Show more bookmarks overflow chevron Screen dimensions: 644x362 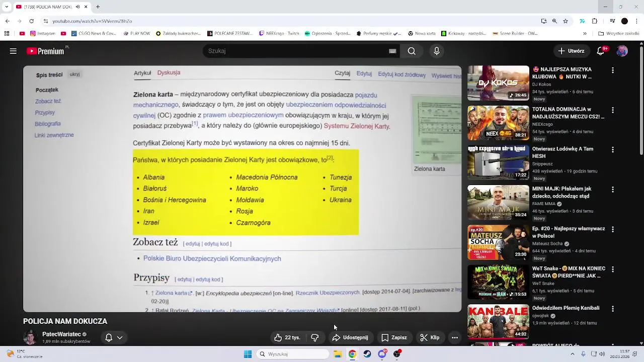[x=585, y=34]
